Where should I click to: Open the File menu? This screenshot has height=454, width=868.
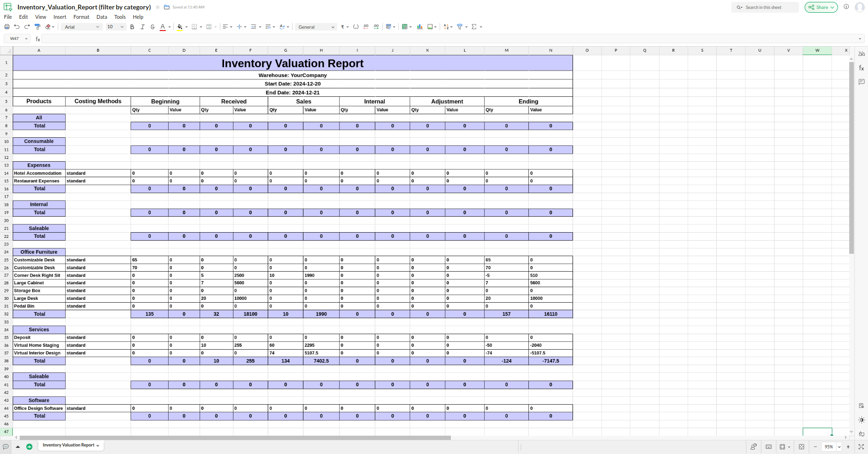(8, 17)
